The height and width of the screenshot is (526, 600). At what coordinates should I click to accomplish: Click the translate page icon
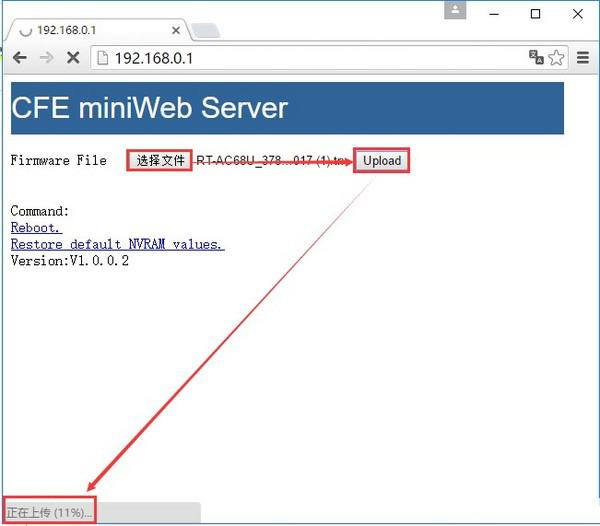536,58
